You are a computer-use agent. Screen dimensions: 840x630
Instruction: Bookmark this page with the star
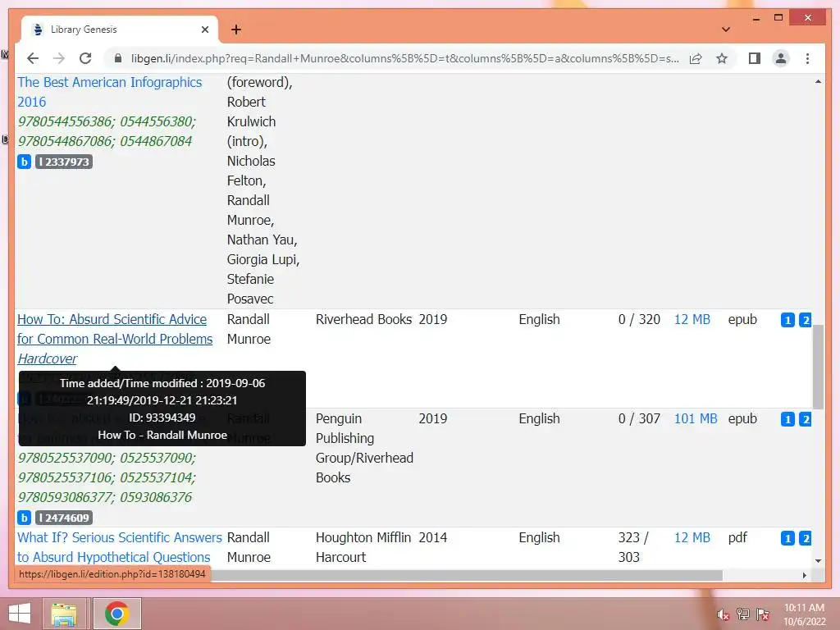pos(722,58)
